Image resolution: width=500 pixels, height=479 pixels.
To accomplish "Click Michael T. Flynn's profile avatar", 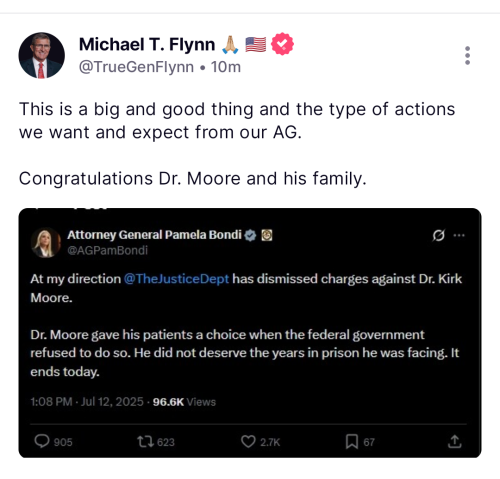I will (42, 55).
